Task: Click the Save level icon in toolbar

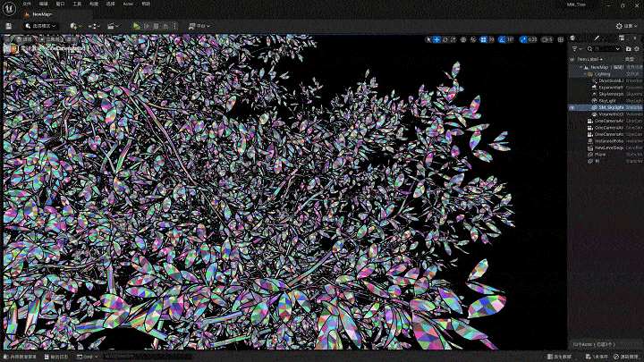Action: pyautogui.click(x=8, y=26)
